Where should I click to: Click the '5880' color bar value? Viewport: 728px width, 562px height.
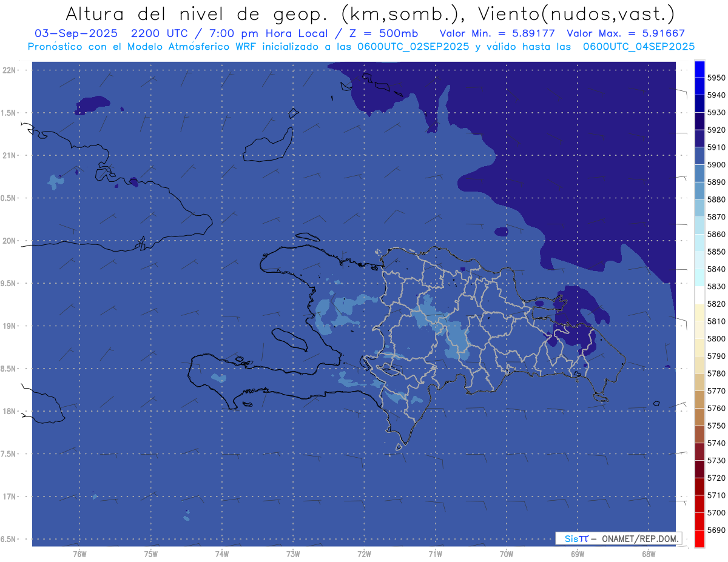716,199
